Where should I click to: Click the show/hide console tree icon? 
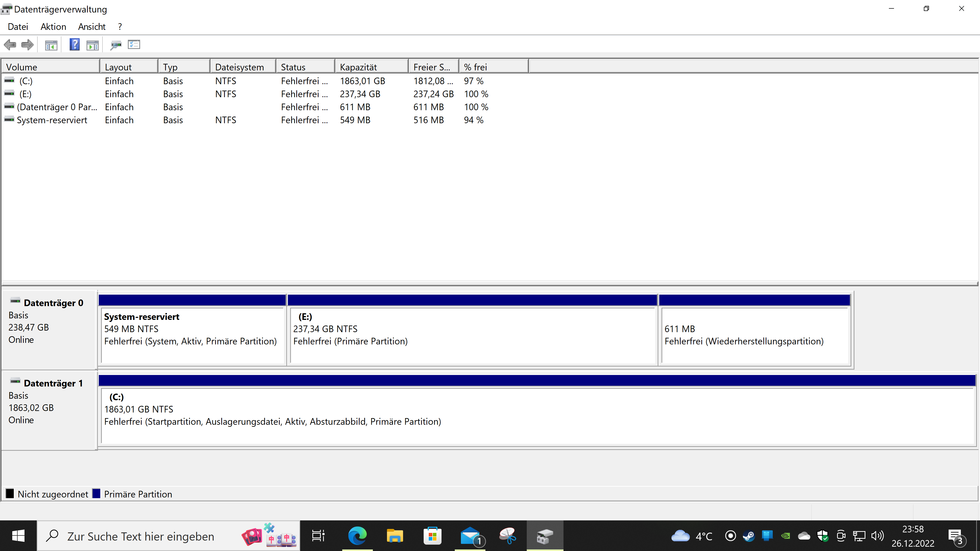pyautogui.click(x=51, y=45)
